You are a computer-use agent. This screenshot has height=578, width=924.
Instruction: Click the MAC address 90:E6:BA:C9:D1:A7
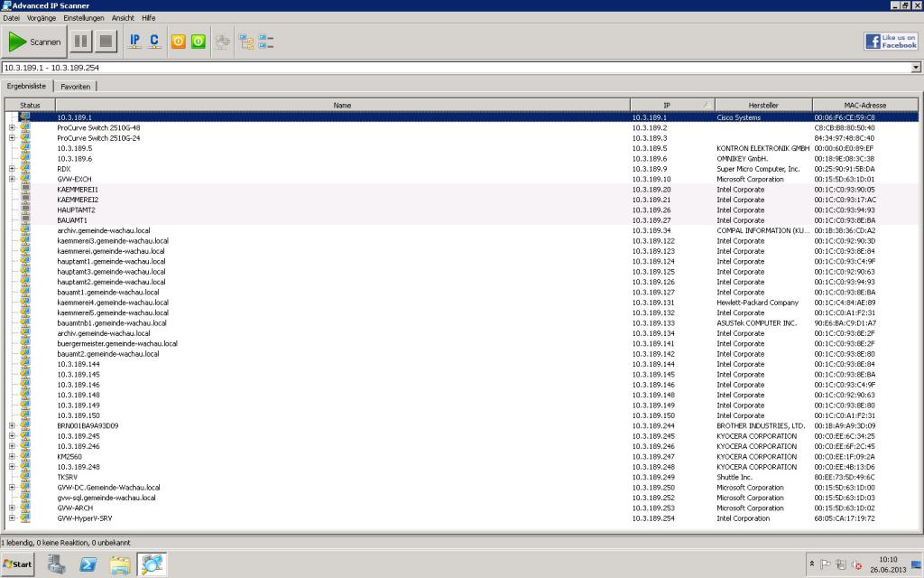pos(845,323)
